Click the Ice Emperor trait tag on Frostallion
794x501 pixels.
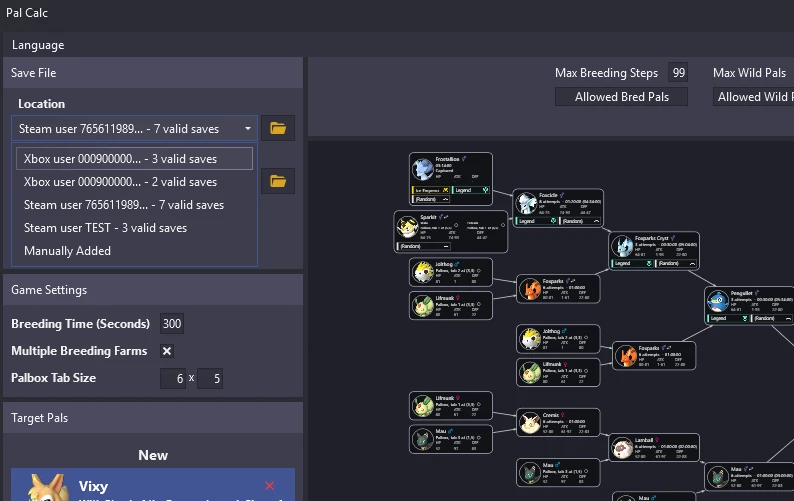point(431,190)
